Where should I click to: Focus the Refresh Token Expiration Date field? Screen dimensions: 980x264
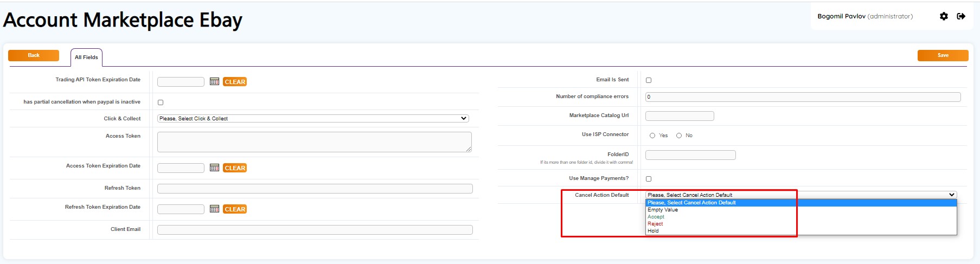(x=181, y=209)
